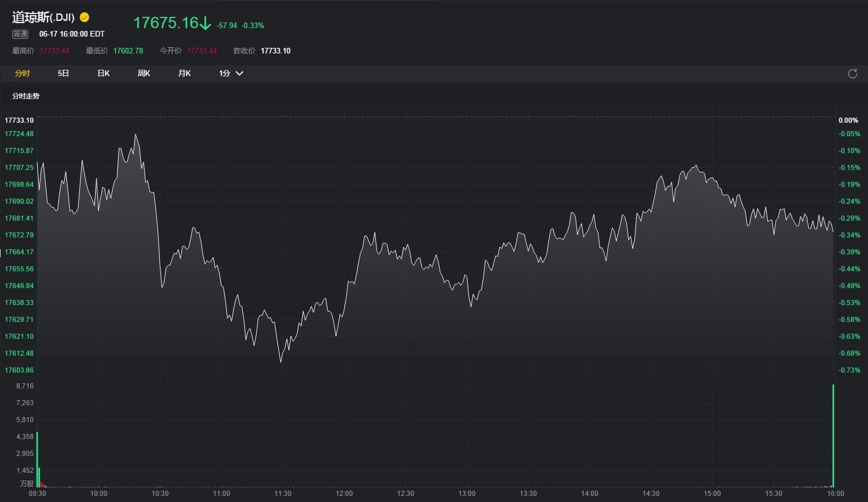This screenshot has height=502, width=868.
Task: Click the green down-arrow beside 17675.16
Action: (205, 23)
